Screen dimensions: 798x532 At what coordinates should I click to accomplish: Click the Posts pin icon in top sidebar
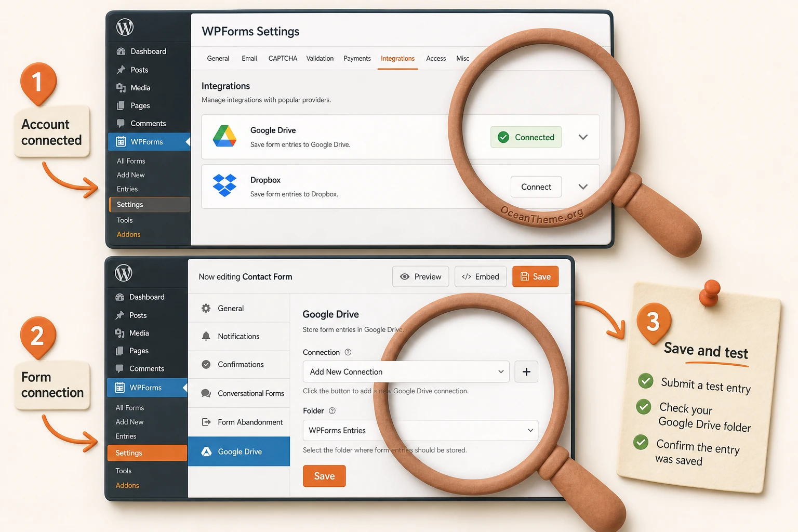pos(121,70)
